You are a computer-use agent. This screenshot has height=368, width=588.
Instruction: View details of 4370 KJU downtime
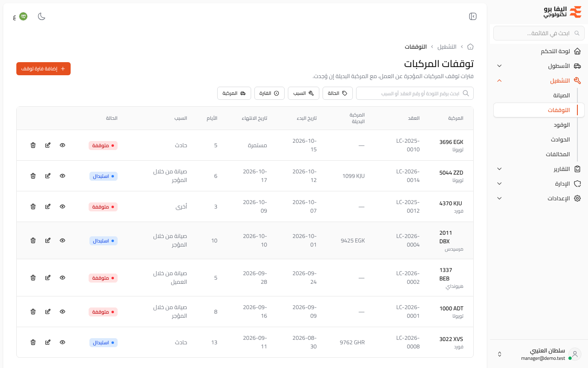pos(62,206)
